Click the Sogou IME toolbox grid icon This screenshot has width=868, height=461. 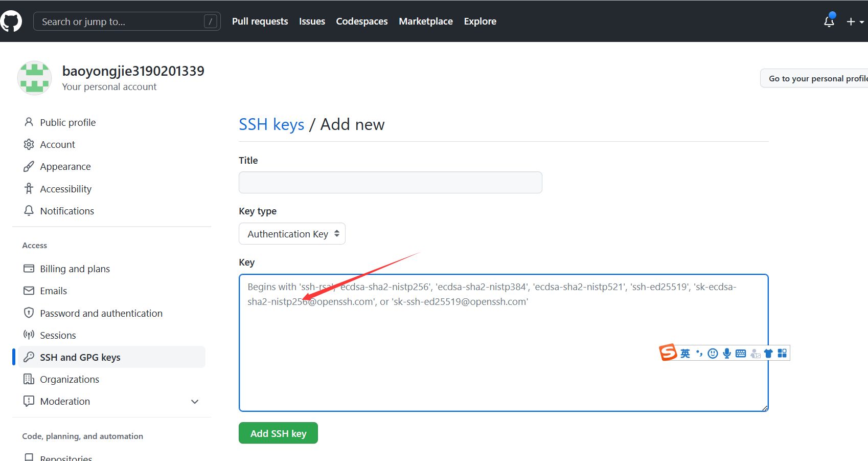coord(782,354)
